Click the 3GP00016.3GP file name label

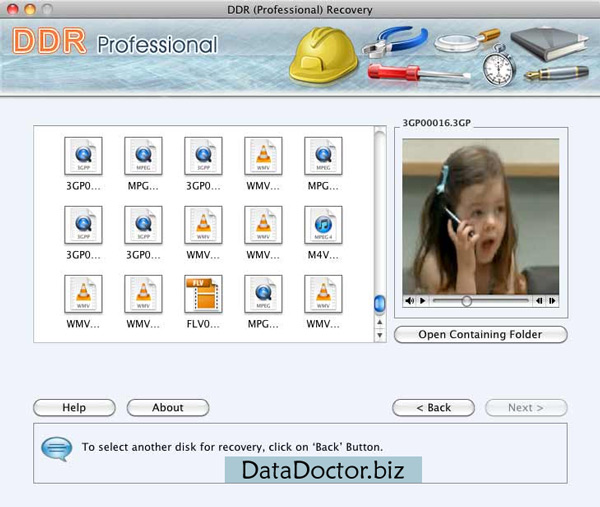437,123
